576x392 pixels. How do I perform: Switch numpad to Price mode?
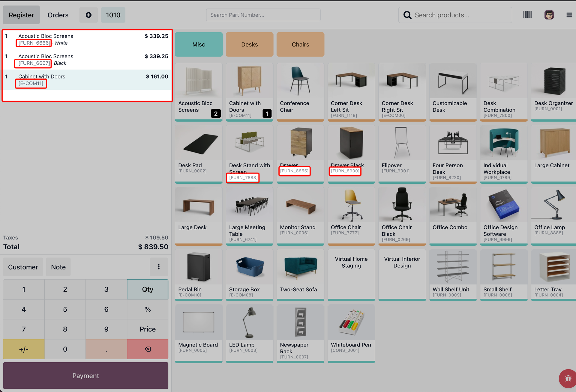(x=148, y=329)
